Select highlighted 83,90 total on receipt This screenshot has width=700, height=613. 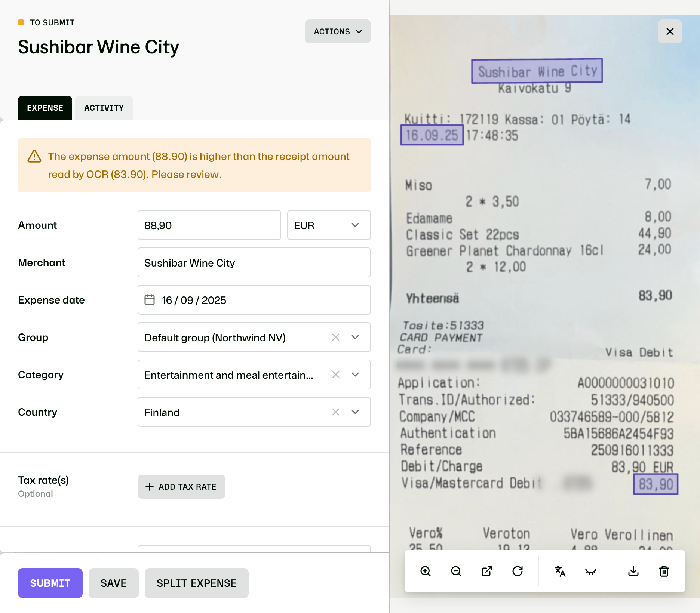click(x=656, y=484)
